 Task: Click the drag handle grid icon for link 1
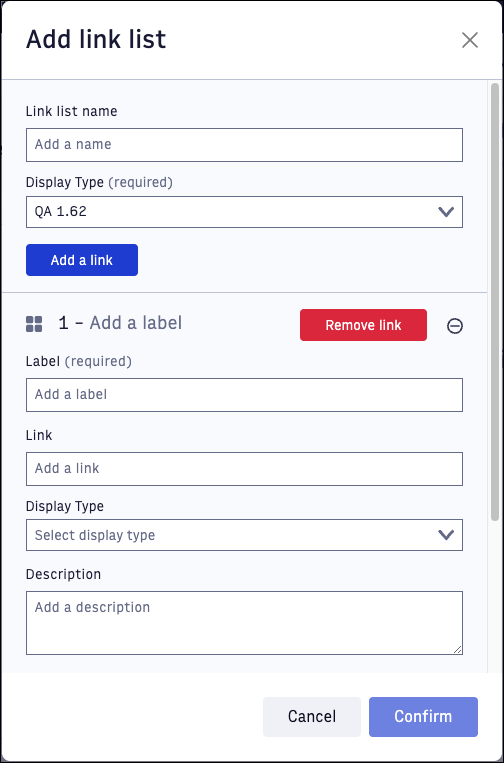click(x=34, y=324)
